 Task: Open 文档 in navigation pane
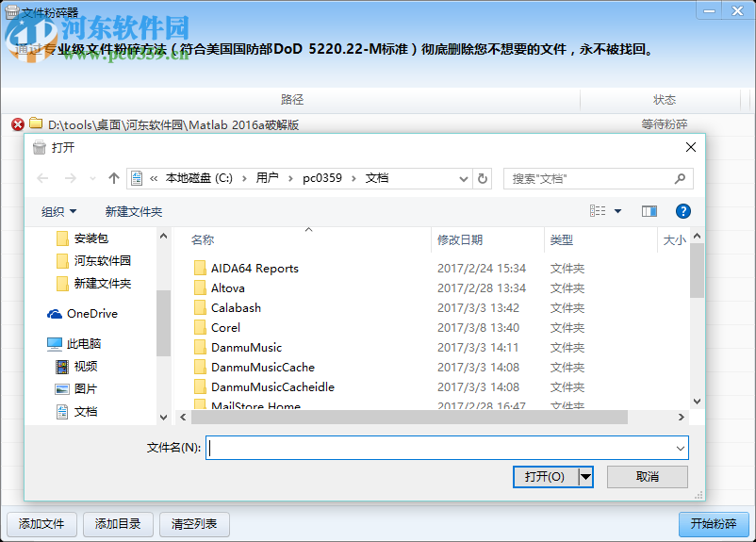click(x=86, y=411)
